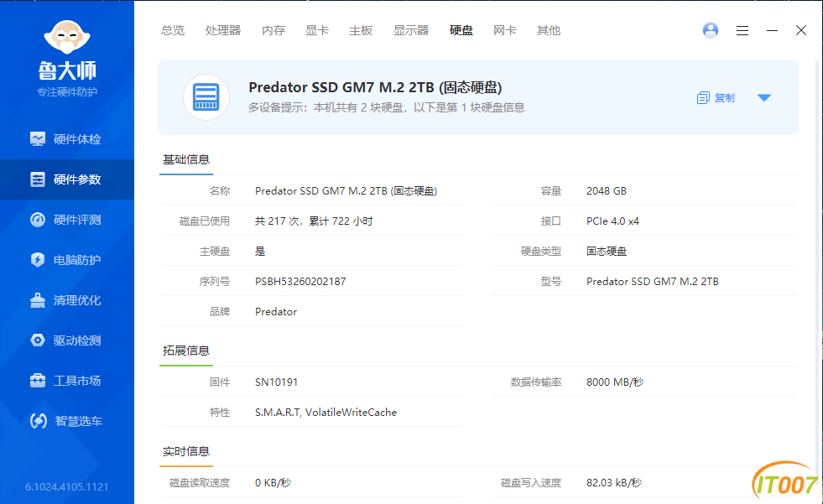Click the hard disk device icon
This screenshot has height=504, width=823.
tap(206, 97)
